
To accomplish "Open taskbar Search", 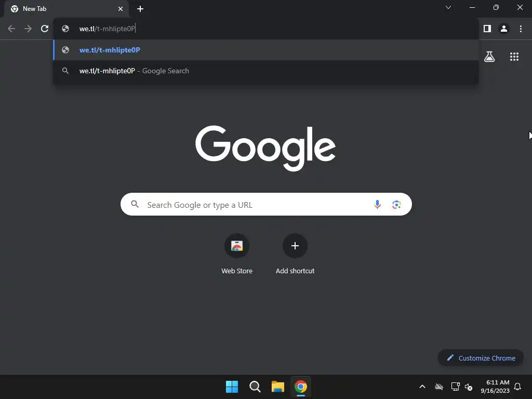I will coord(255,387).
